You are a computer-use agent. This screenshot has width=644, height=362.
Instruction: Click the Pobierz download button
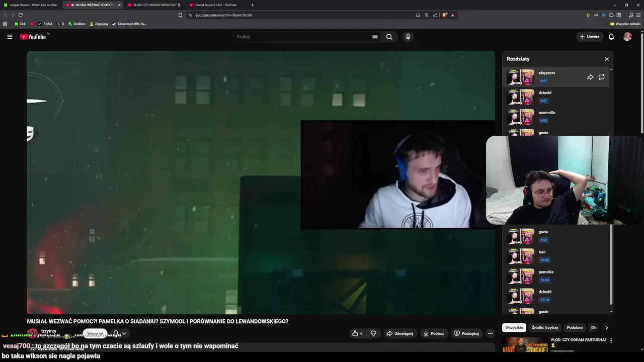434,333
